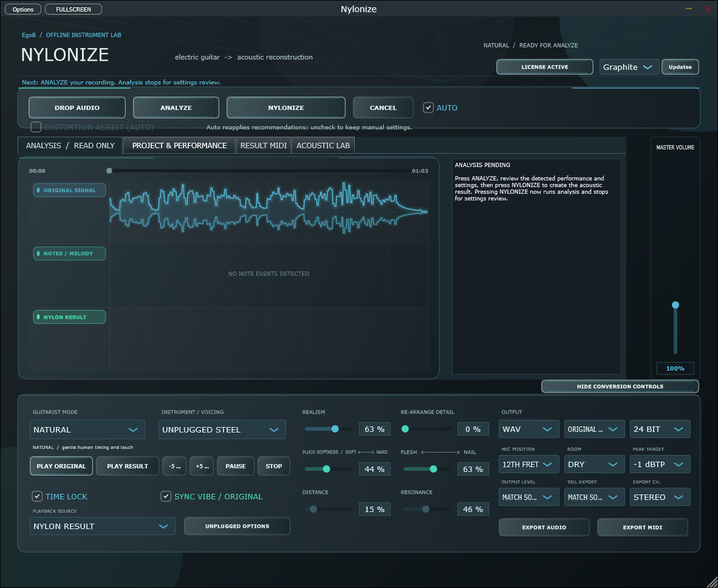Open the Unplugged Steel instrument voicing dropdown
The image size is (718, 588).
click(x=222, y=429)
